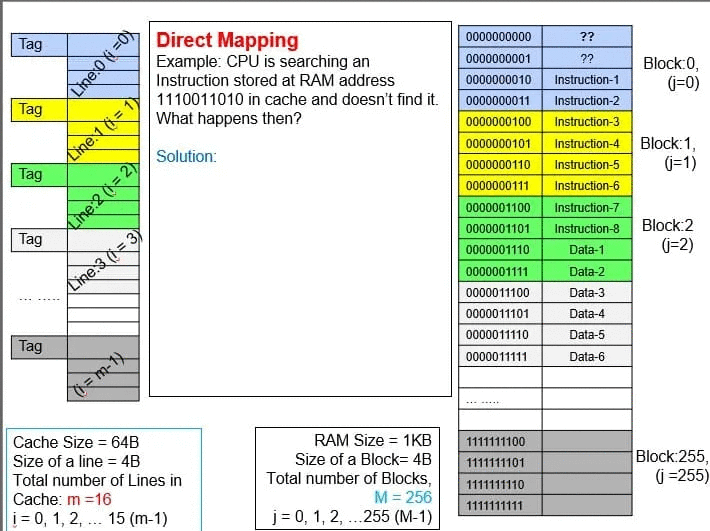
Task: Select the Instruction-1 cell
Action: point(587,80)
